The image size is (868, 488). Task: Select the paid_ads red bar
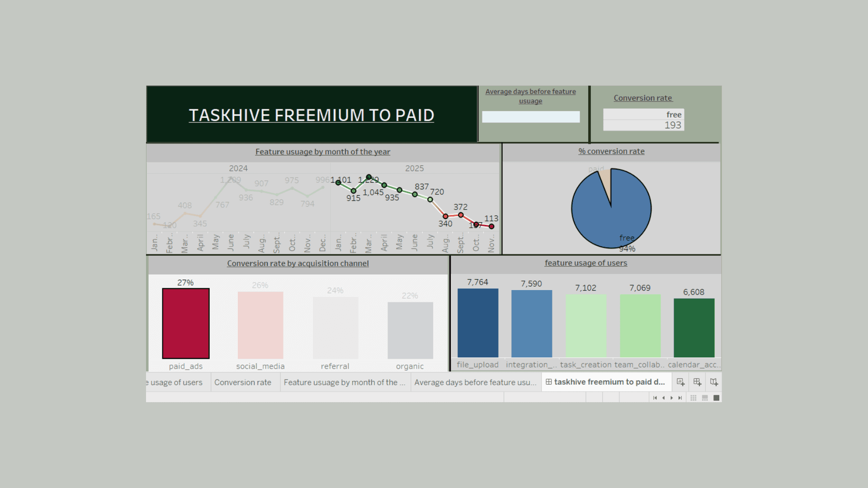[186, 324]
